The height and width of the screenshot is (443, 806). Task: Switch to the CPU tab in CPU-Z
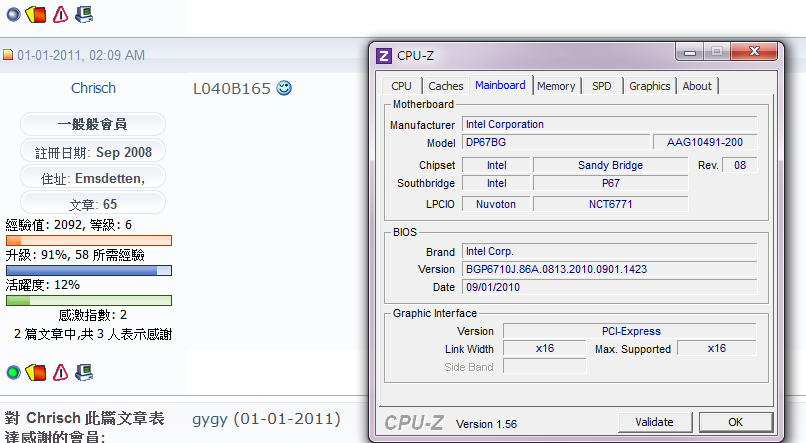pos(401,86)
